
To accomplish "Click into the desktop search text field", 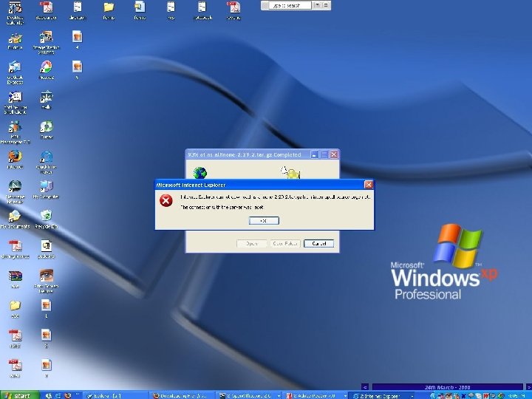I will 290,5.
